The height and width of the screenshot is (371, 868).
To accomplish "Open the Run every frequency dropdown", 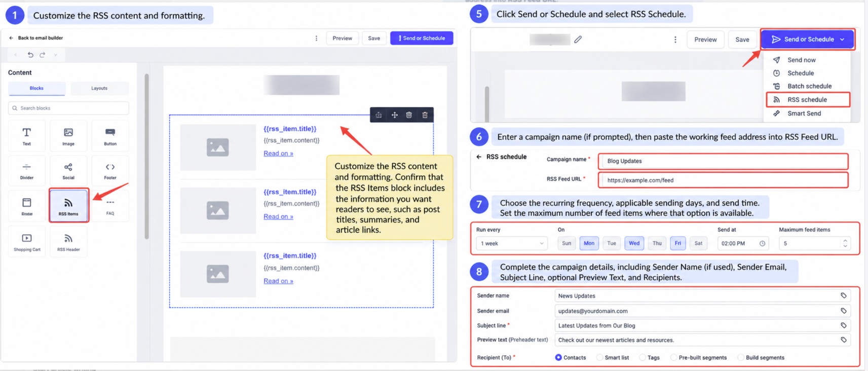I will [x=512, y=243].
